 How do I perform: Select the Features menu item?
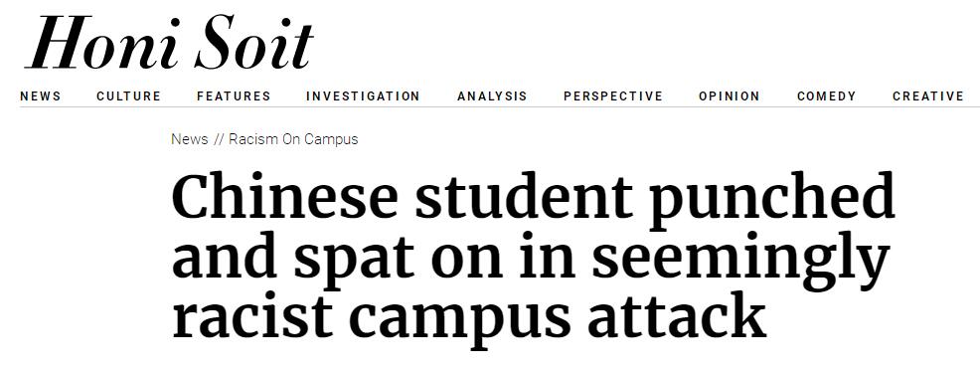234,96
